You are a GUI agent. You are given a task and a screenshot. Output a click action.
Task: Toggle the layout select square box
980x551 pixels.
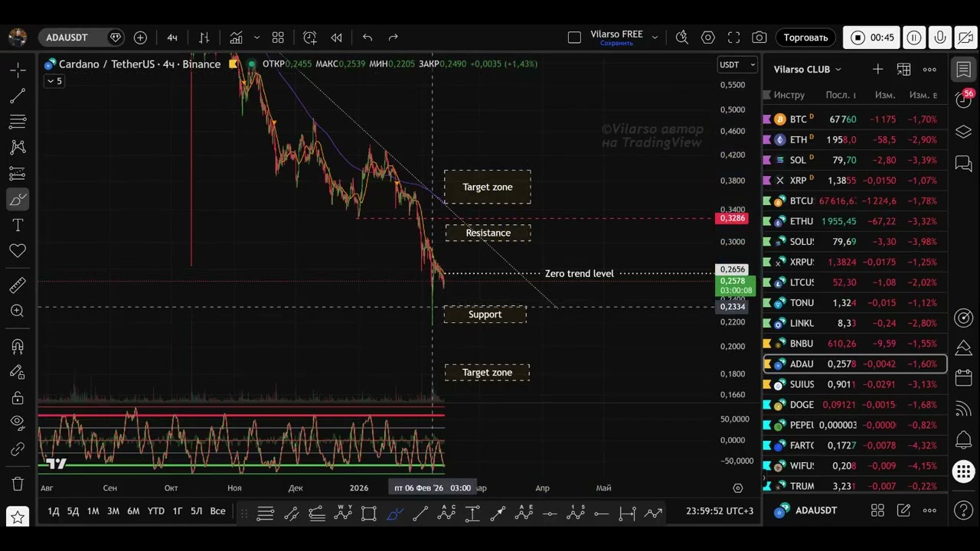pyautogui.click(x=574, y=37)
